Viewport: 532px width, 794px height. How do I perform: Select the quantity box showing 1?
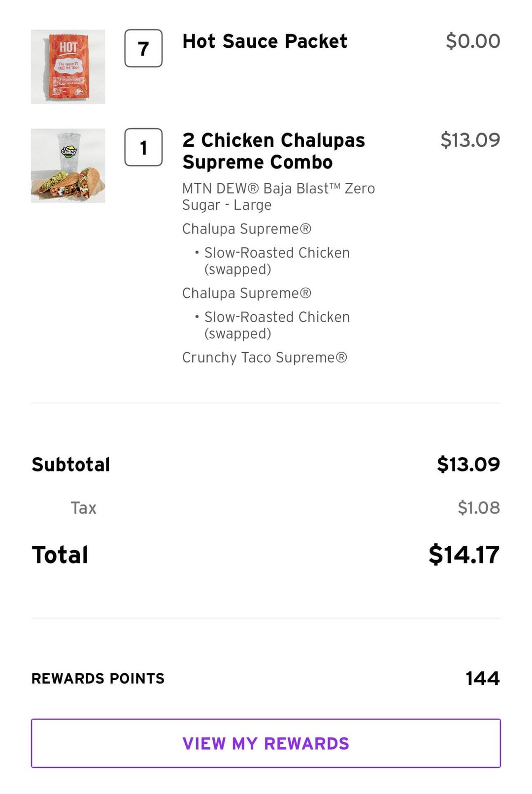tap(143, 147)
